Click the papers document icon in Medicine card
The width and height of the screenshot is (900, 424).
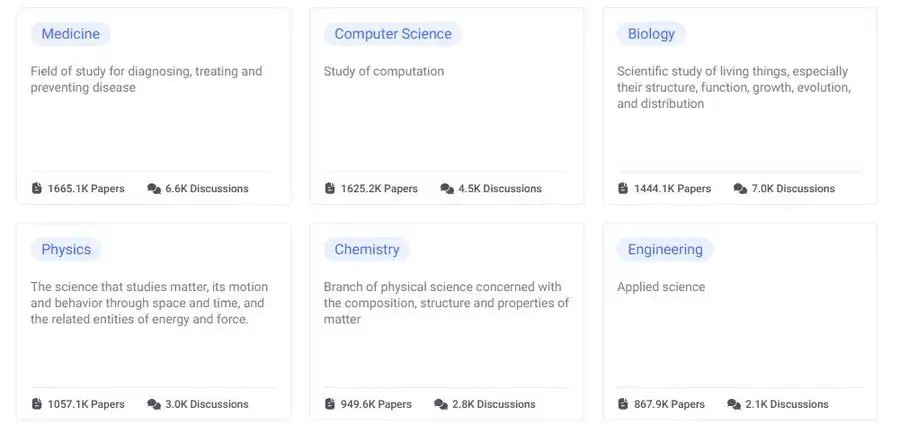tap(37, 188)
